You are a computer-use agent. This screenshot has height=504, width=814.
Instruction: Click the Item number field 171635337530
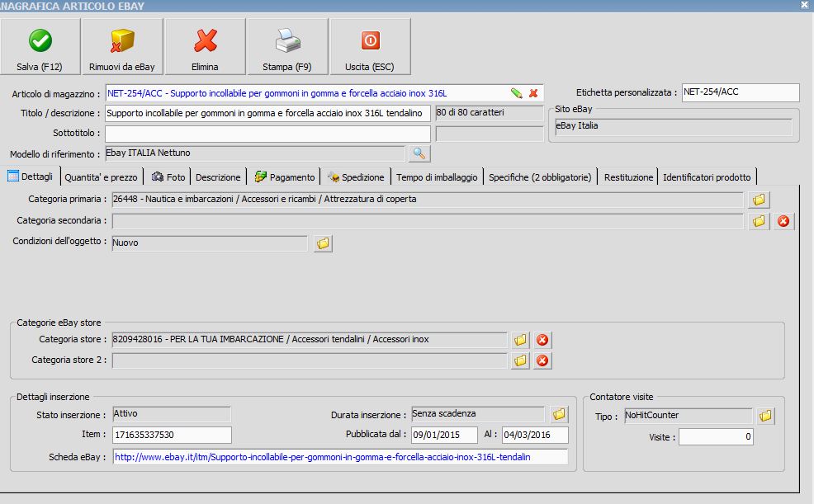click(172, 435)
